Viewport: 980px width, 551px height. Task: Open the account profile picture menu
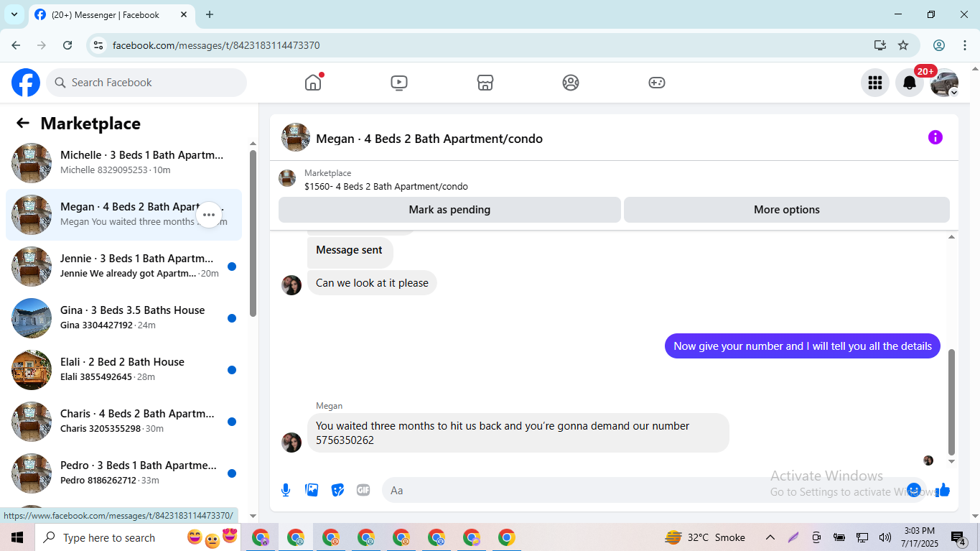(x=944, y=83)
